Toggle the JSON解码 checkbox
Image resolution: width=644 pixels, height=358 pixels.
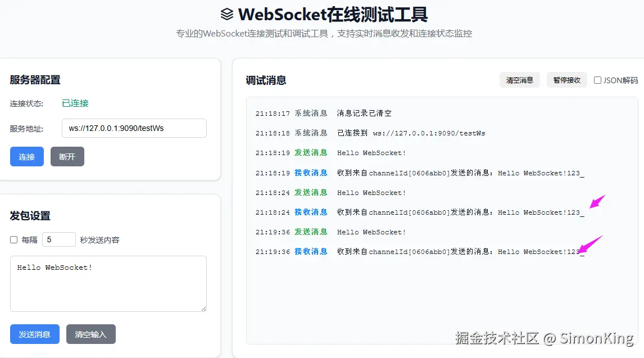[598, 80]
